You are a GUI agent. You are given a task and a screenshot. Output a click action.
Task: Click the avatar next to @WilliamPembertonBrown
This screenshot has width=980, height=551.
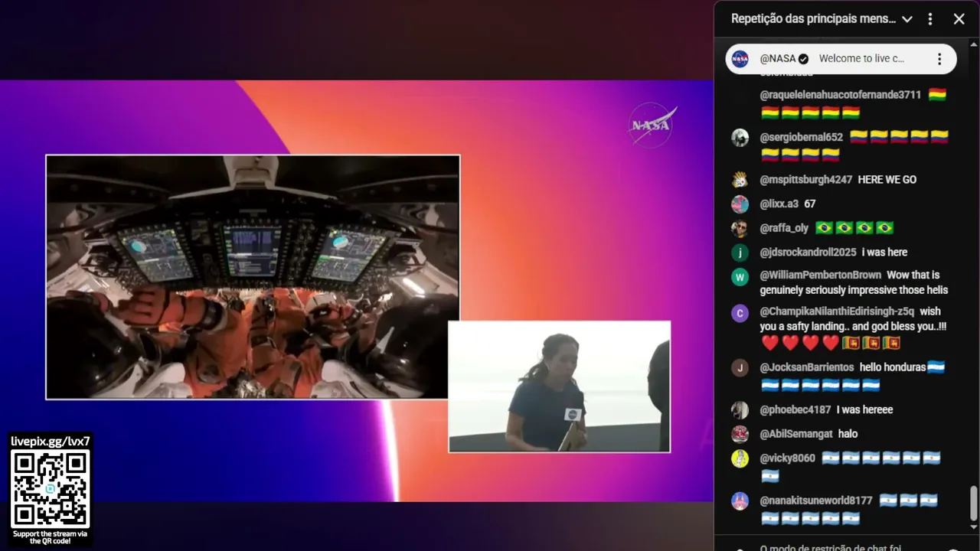(740, 277)
